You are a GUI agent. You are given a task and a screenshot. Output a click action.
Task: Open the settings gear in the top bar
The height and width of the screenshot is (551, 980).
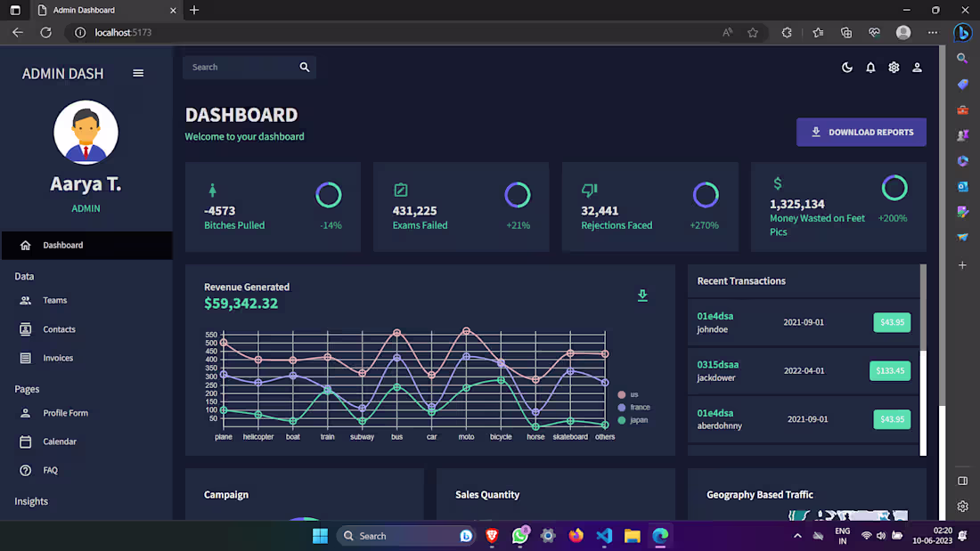894,67
